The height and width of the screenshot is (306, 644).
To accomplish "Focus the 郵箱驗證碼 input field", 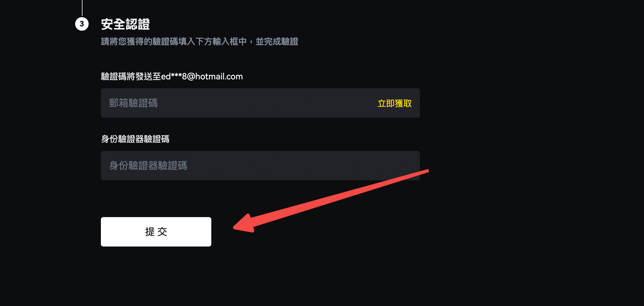I will tap(260, 103).
